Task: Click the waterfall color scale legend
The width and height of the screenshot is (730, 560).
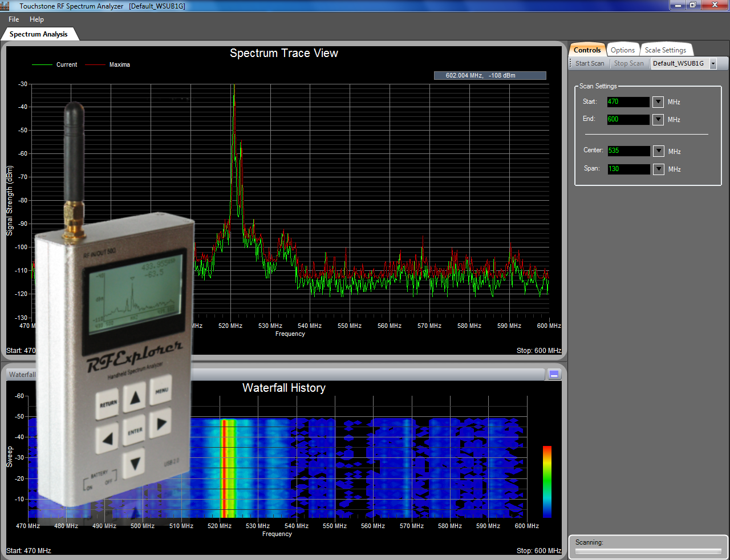Action: click(x=547, y=481)
